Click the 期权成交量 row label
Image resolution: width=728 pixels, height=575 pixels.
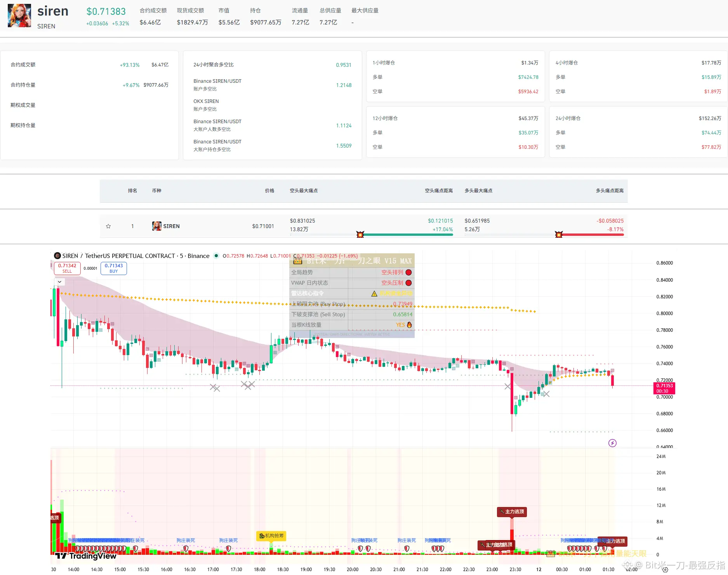coord(23,105)
